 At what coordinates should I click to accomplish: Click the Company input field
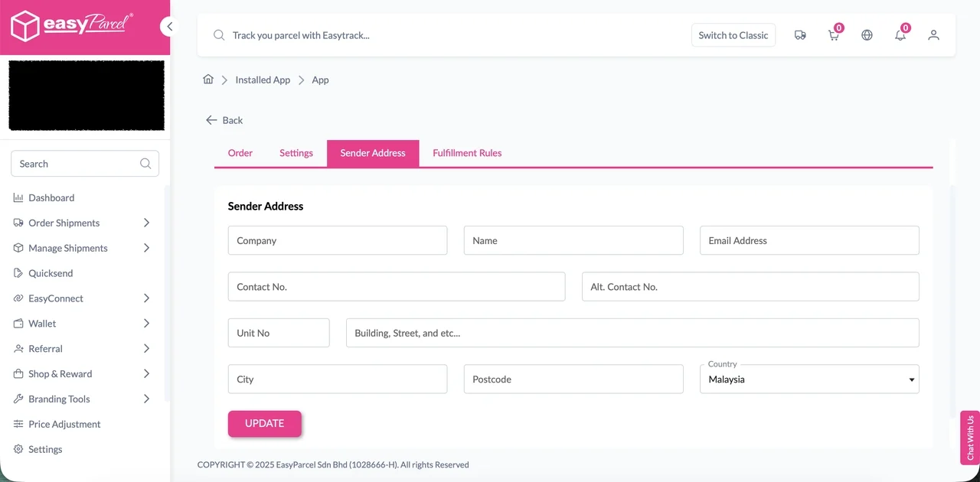coord(337,240)
